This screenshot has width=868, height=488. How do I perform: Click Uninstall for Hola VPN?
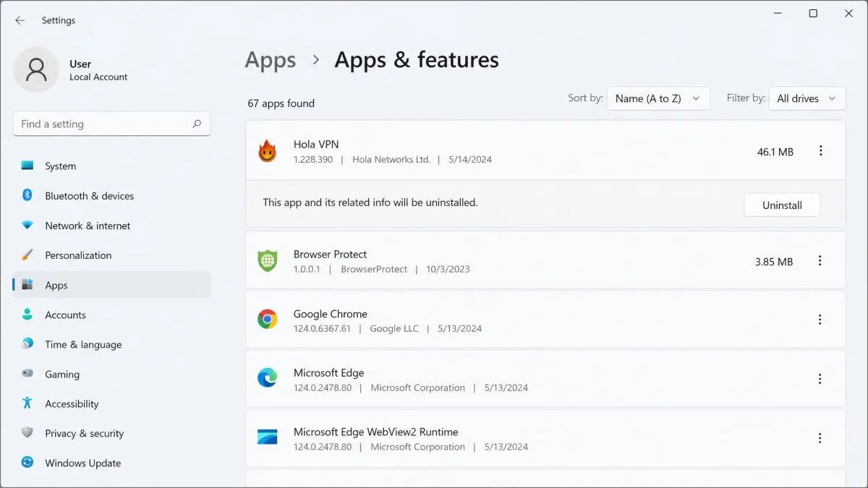(782, 205)
